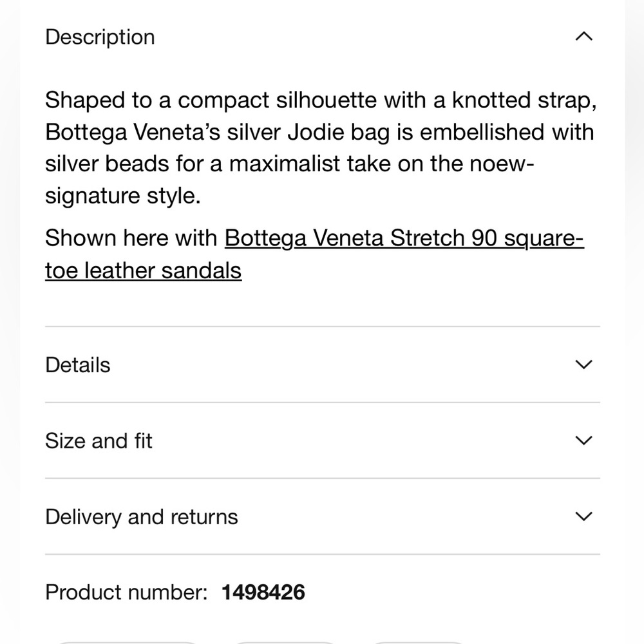Click the Description heading text

tap(100, 37)
